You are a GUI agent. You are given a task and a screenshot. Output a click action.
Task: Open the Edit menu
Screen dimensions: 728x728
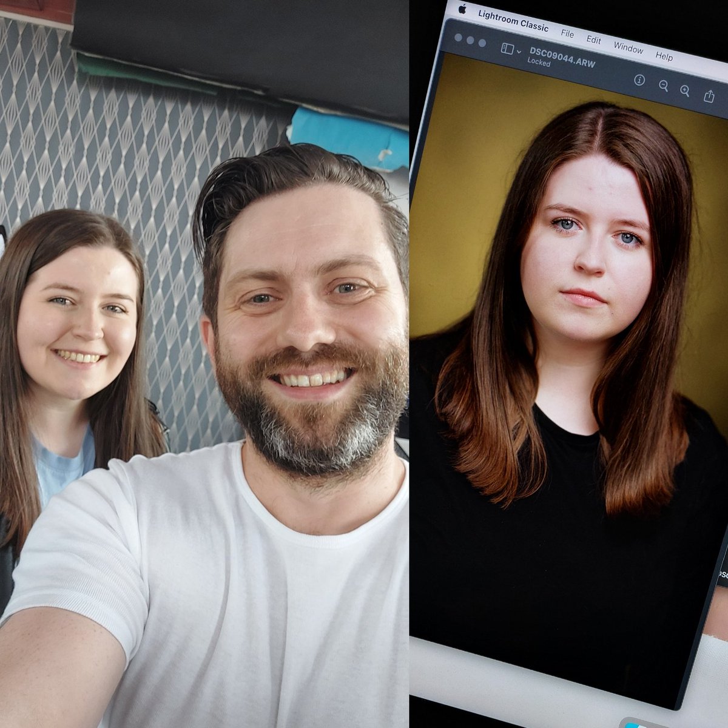click(x=593, y=39)
